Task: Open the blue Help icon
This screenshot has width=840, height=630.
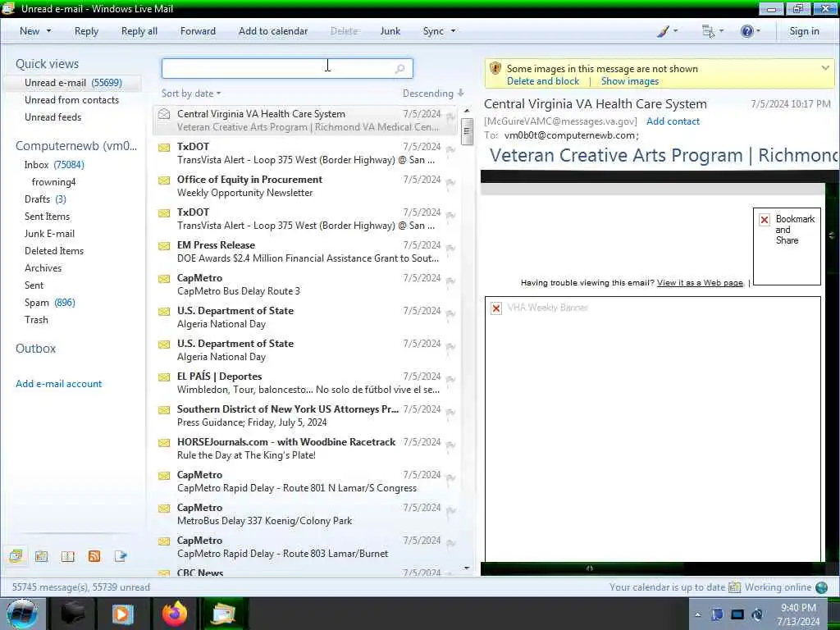Action: 746,31
